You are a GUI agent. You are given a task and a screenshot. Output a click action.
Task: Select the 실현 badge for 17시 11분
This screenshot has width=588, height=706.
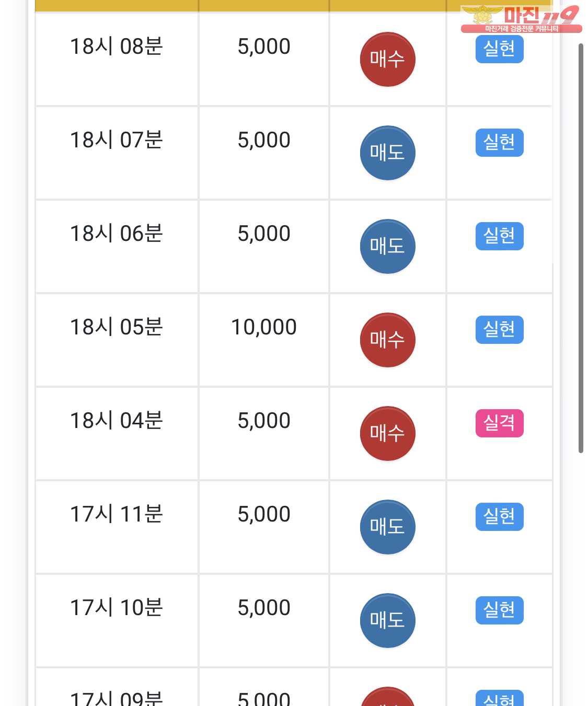point(499,517)
